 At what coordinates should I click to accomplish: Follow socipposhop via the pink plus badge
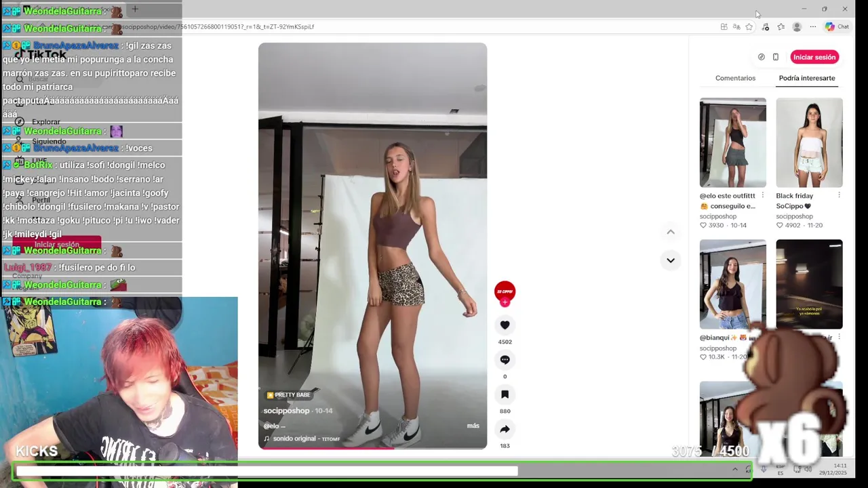click(x=505, y=302)
